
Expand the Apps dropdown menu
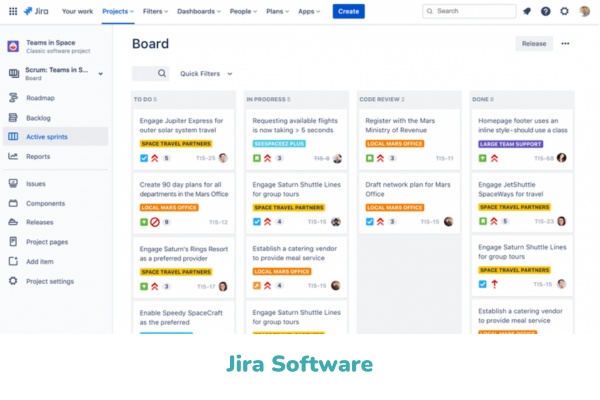pyautogui.click(x=309, y=11)
